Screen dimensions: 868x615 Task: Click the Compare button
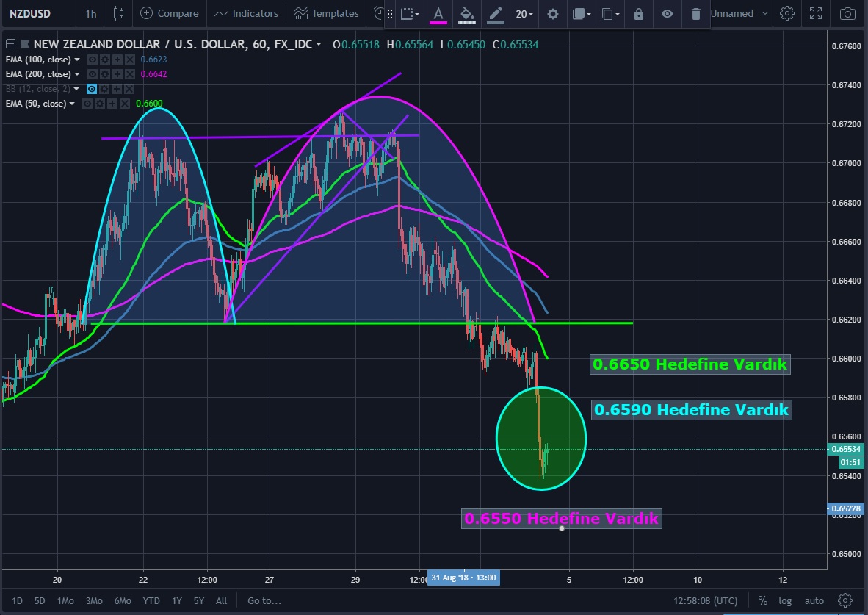tap(170, 13)
